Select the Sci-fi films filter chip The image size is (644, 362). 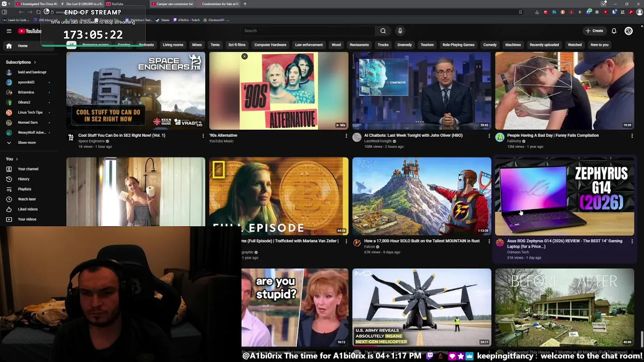coord(237,45)
